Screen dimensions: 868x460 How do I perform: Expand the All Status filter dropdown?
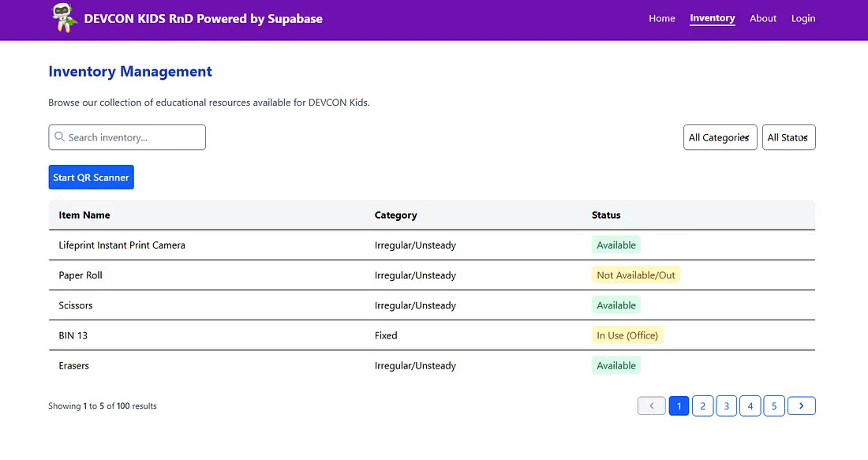click(x=788, y=137)
